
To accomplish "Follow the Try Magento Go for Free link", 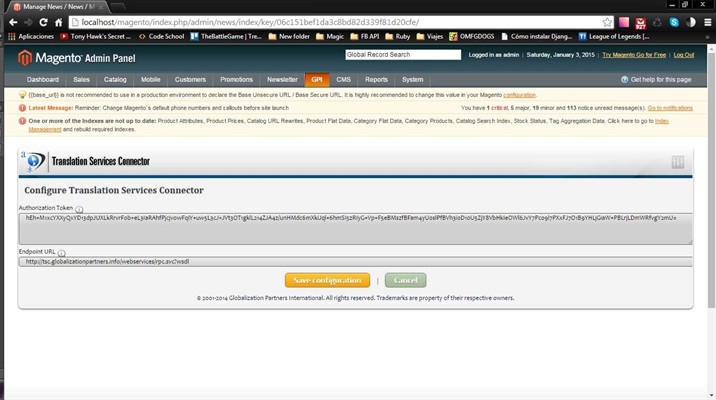I will coord(634,55).
